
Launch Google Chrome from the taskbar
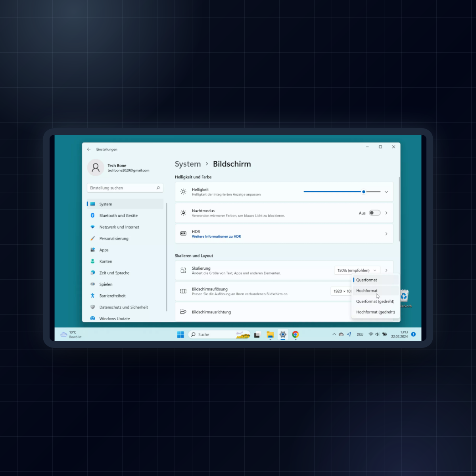coord(296,334)
